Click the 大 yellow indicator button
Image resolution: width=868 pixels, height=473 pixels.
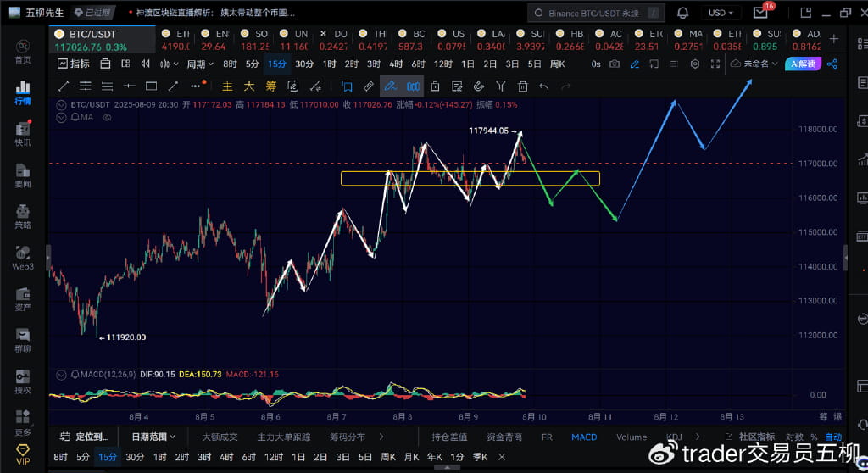tap(249, 86)
